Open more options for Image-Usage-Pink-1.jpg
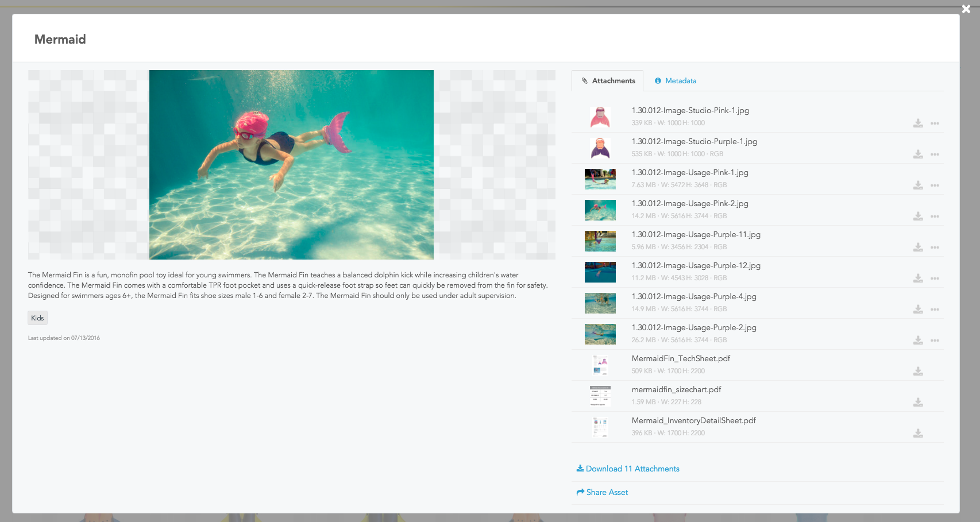Screen dimensions: 980x522 (935, 185)
